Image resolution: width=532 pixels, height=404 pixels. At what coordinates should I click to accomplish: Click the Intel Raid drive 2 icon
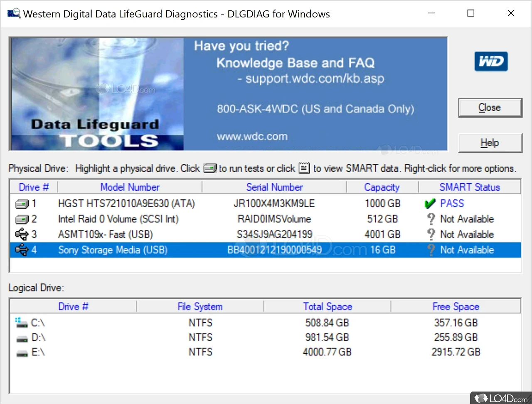coord(22,219)
